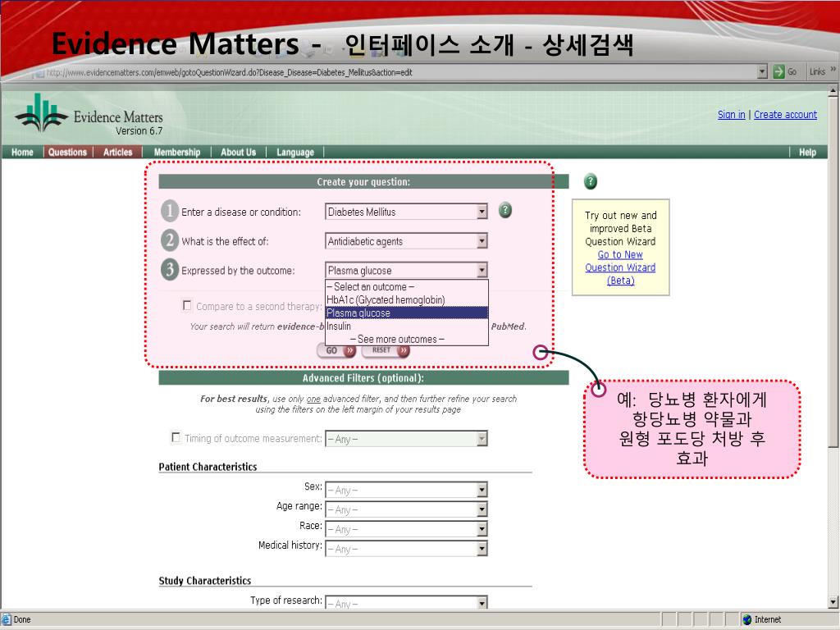Screen dimensions: 840x630
Task: Open help icon beside Create your question
Action: point(590,181)
